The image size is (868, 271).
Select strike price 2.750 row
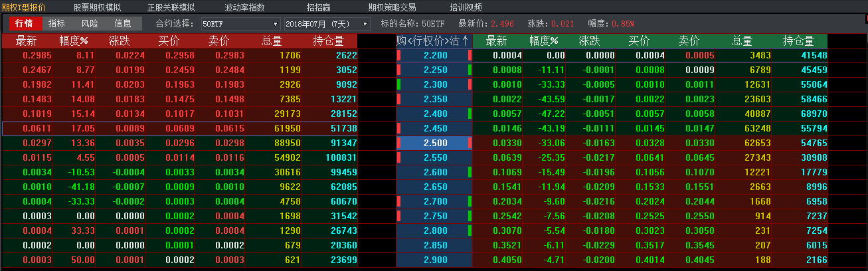pos(434,216)
